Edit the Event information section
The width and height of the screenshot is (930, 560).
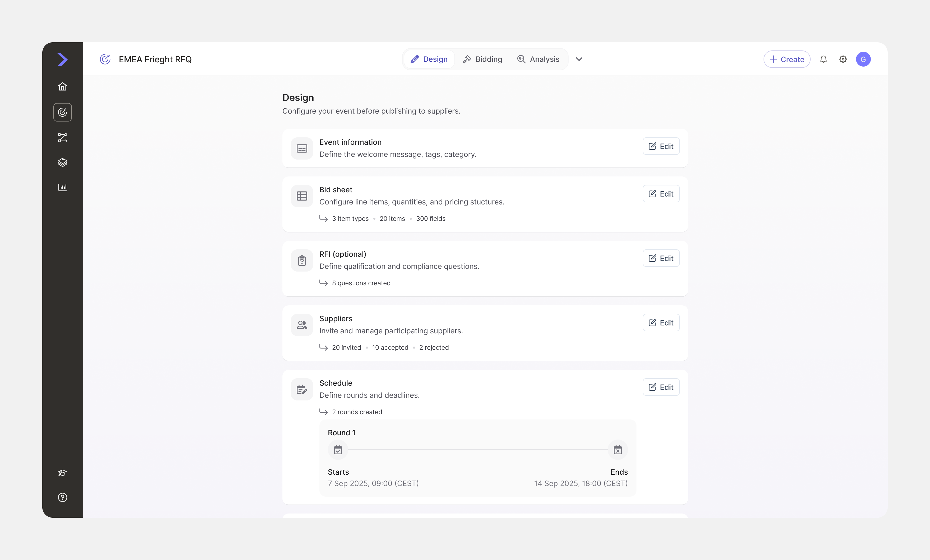click(661, 146)
